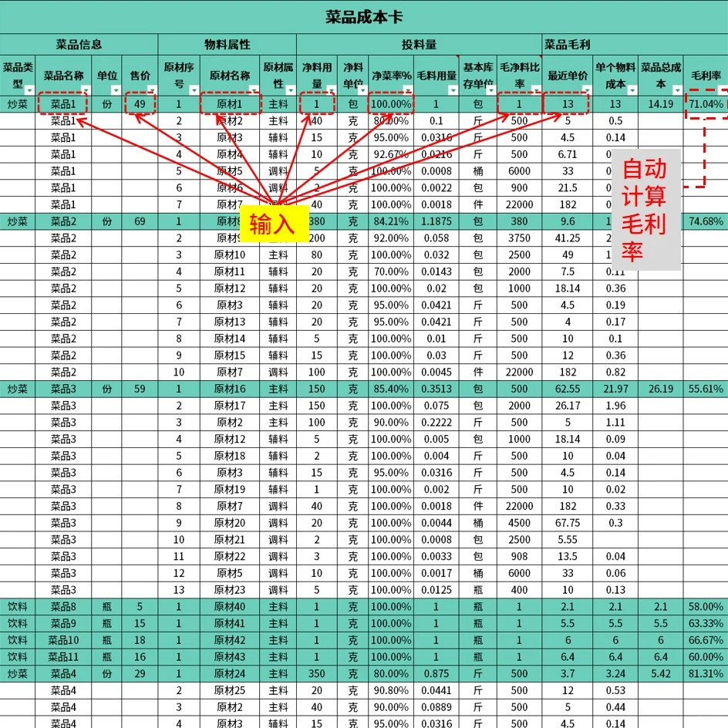Open the 单位 column filter icon
Image resolution: width=728 pixels, height=728 pixels.
point(116,90)
